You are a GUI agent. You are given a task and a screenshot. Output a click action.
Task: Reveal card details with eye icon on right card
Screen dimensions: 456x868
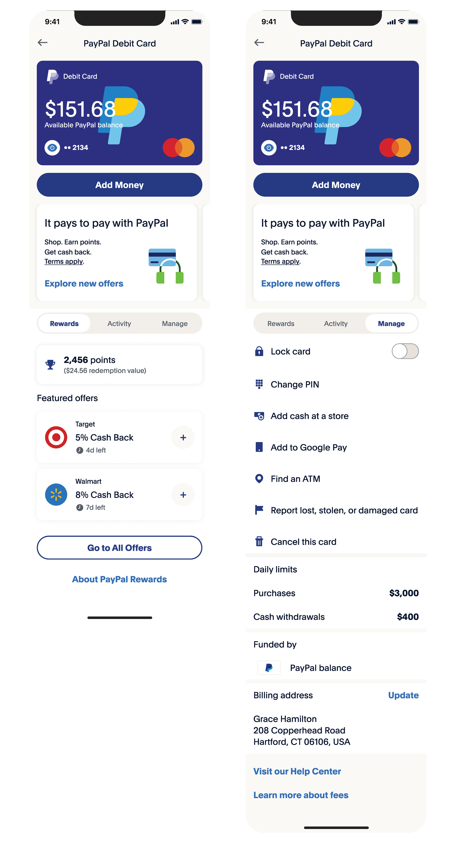[269, 148]
